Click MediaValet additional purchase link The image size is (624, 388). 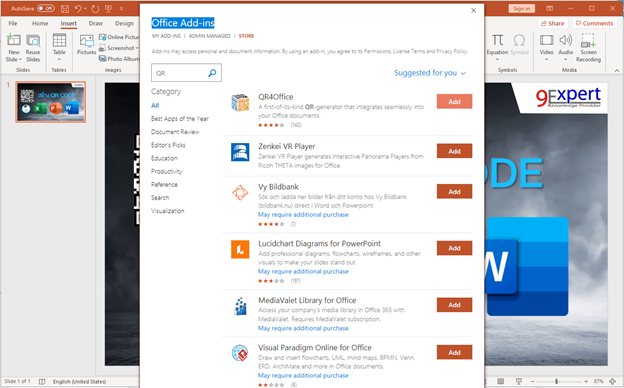click(x=303, y=328)
